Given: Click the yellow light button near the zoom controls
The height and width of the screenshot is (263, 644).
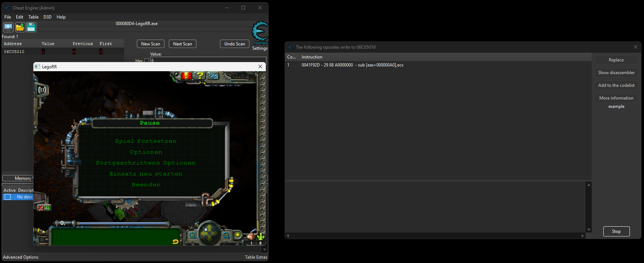Looking at the screenshot, I should coord(238,235).
